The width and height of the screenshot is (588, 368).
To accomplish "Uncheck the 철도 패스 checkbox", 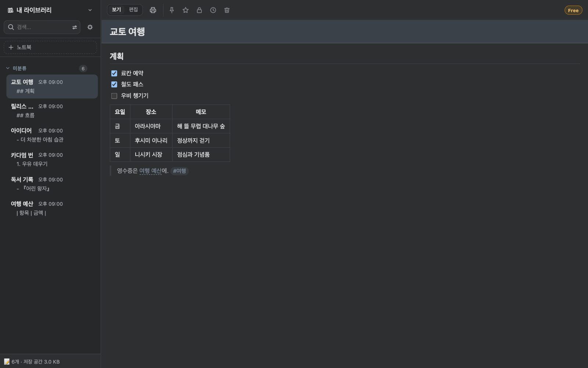I will pyautogui.click(x=114, y=84).
